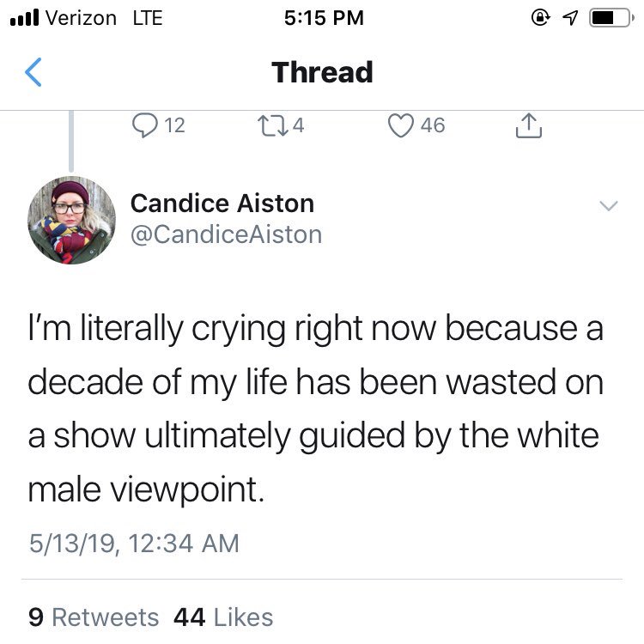This screenshot has height=644, width=644.
Task: Tap the location arrow status icon
Action: 570,18
